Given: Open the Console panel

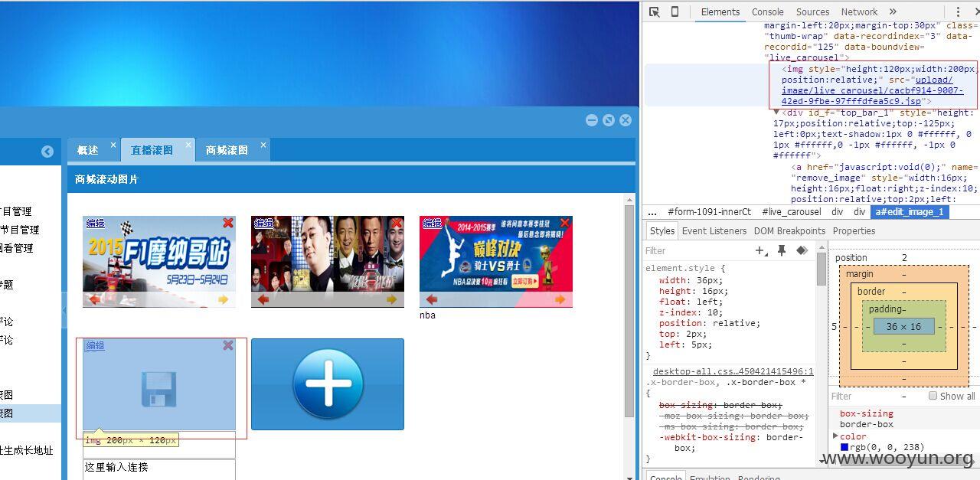Looking at the screenshot, I should pyautogui.click(x=768, y=11).
